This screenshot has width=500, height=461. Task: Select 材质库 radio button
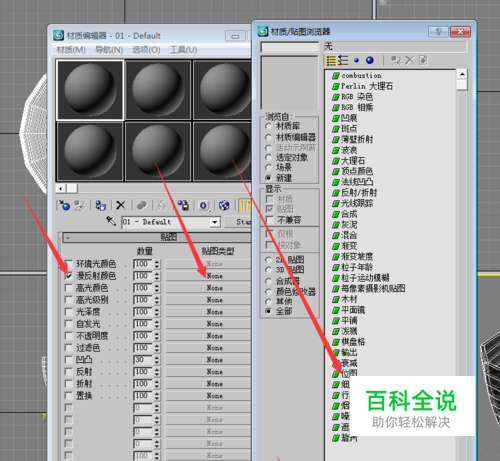[268, 126]
